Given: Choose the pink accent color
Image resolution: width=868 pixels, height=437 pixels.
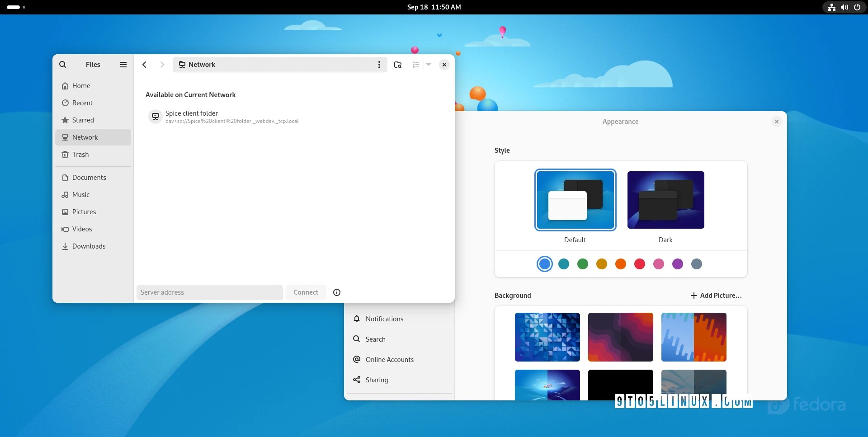Looking at the screenshot, I should coord(659,264).
